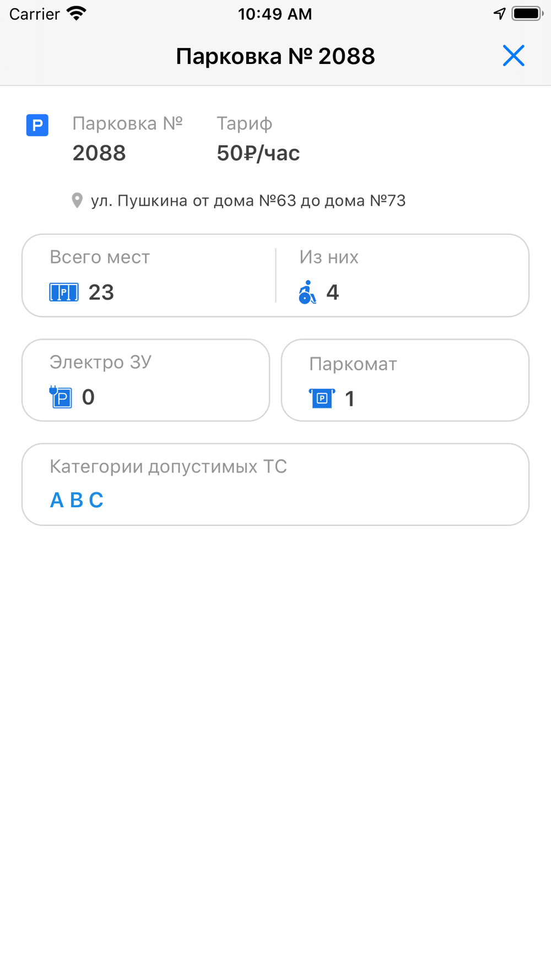Open the Электро ЗУ card

[x=146, y=380]
